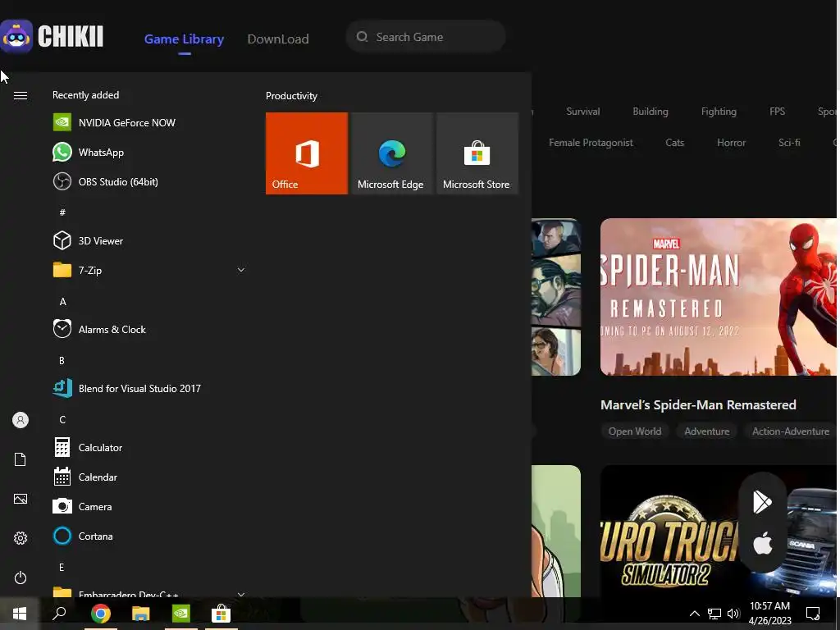The width and height of the screenshot is (840, 630).
Task: Open Calculator from app list
Action: coord(148,447)
